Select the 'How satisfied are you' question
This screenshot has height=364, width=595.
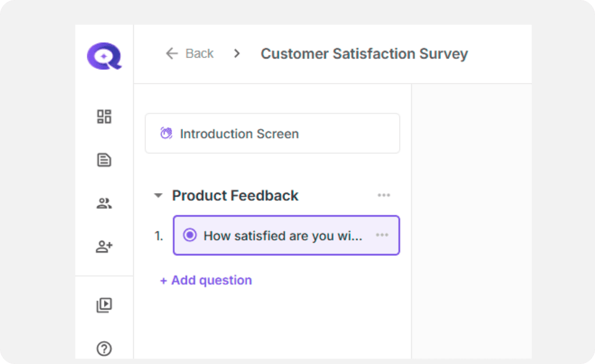[282, 236]
